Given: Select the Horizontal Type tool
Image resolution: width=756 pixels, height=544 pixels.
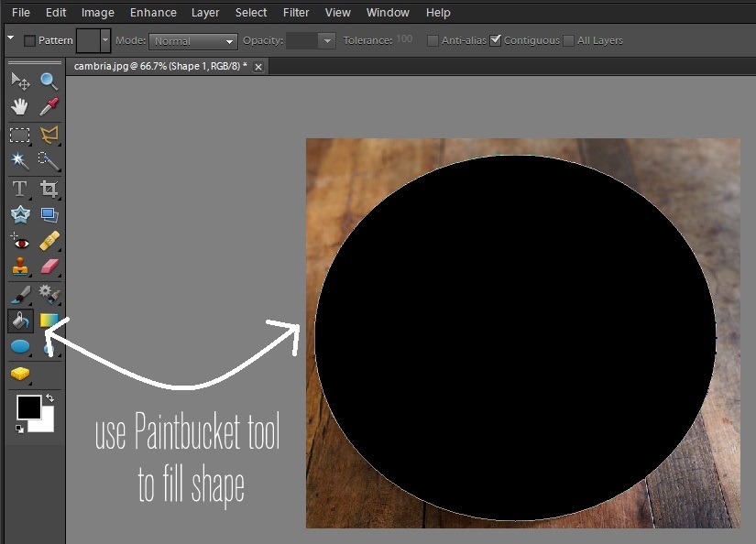Looking at the screenshot, I should (x=19, y=189).
